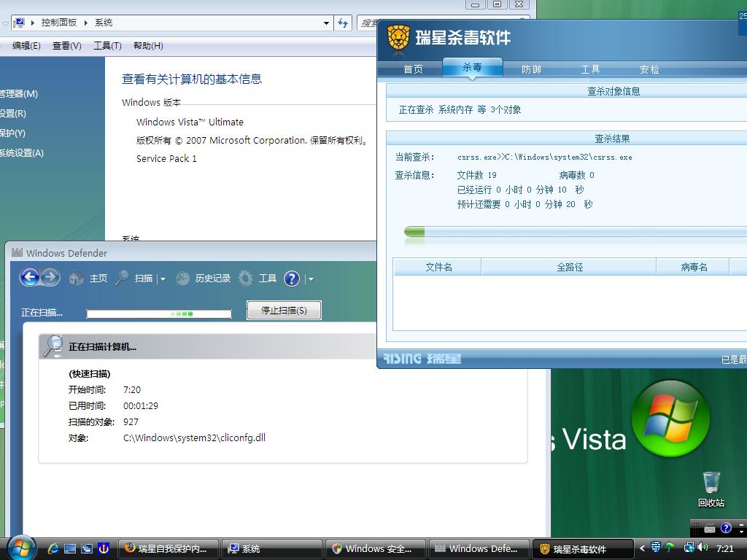Click the Back arrow in Windows Defender
The width and height of the screenshot is (747, 560).
[x=29, y=277]
